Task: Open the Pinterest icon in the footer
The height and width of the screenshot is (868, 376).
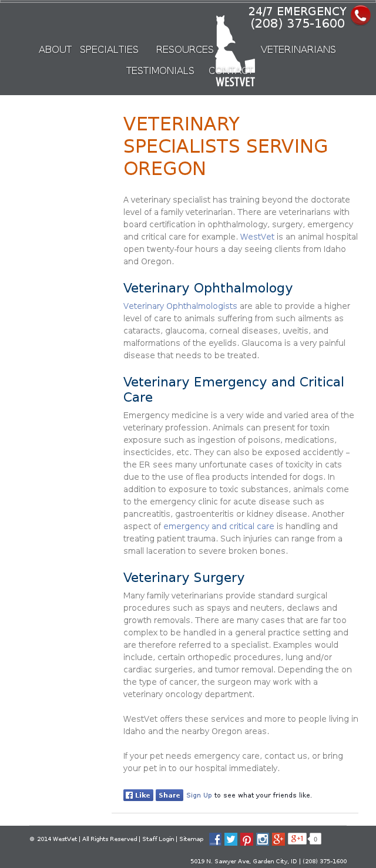Action: tap(247, 839)
